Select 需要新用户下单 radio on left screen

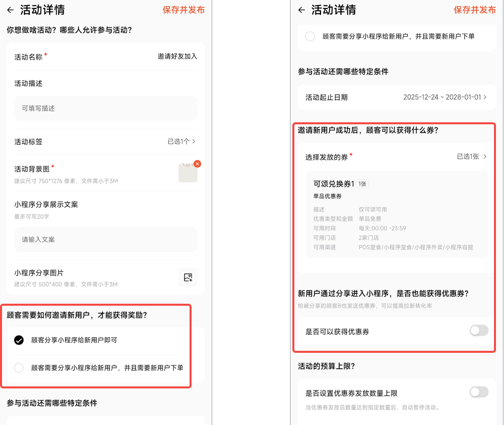pos(19,368)
